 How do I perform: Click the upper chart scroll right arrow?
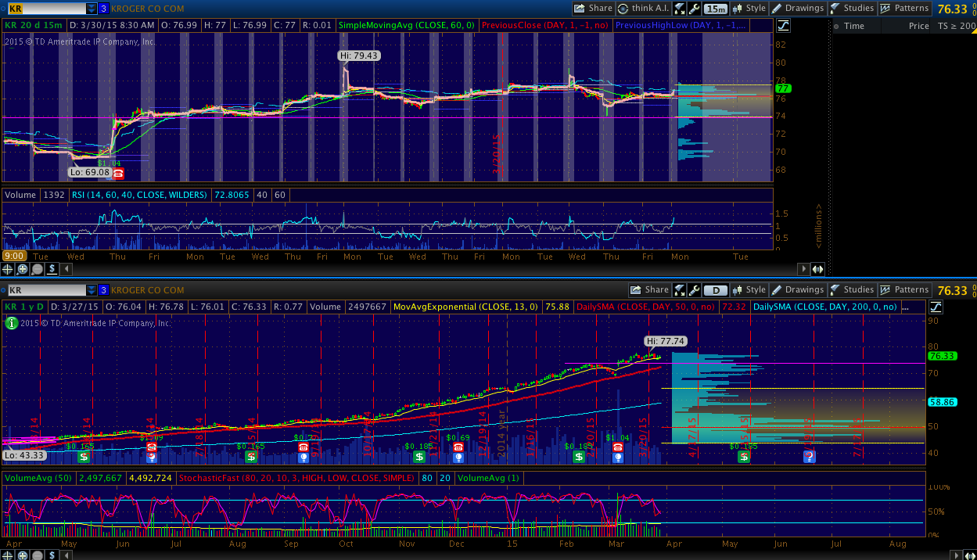803,269
